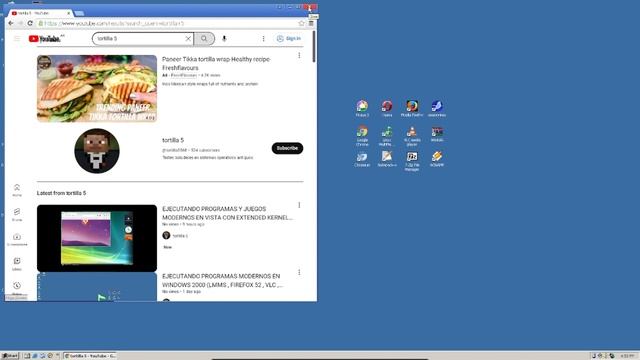Click the page vertical scrollbar thumb
This screenshot has height=360, width=640.
tap(313, 47)
